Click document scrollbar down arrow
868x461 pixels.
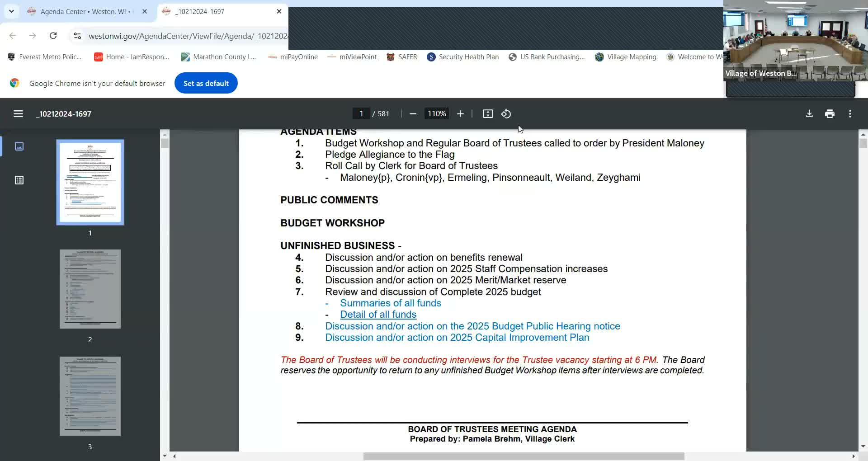(x=863, y=447)
